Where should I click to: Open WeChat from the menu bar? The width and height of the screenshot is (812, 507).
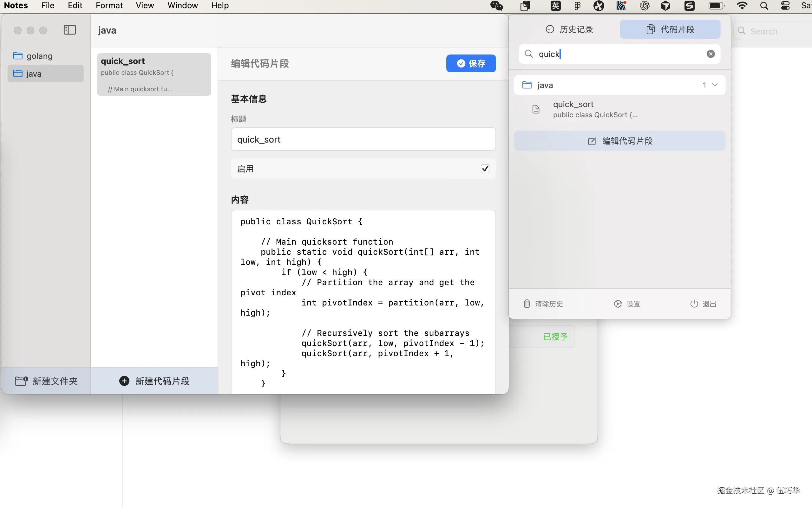(x=496, y=5)
